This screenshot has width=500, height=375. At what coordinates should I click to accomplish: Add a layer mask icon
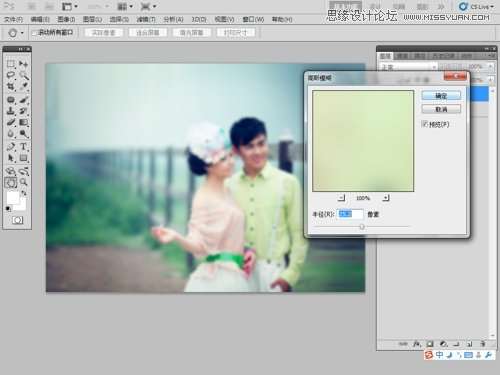[x=430, y=344]
